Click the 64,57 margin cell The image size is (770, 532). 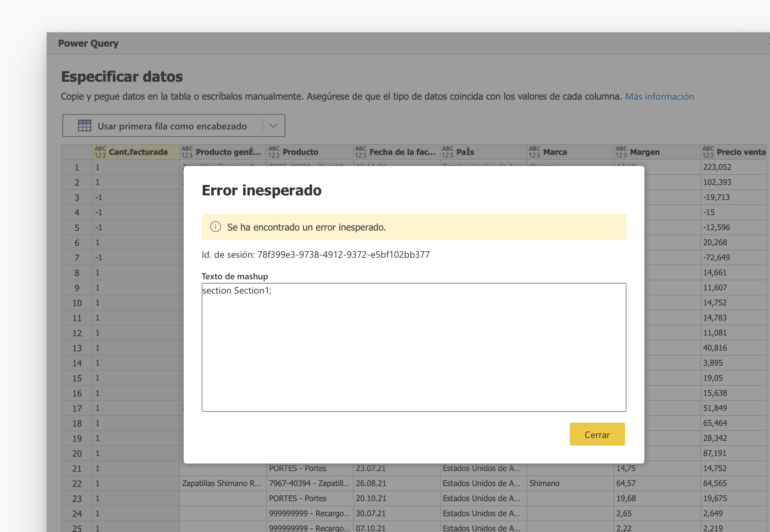pyautogui.click(x=657, y=483)
